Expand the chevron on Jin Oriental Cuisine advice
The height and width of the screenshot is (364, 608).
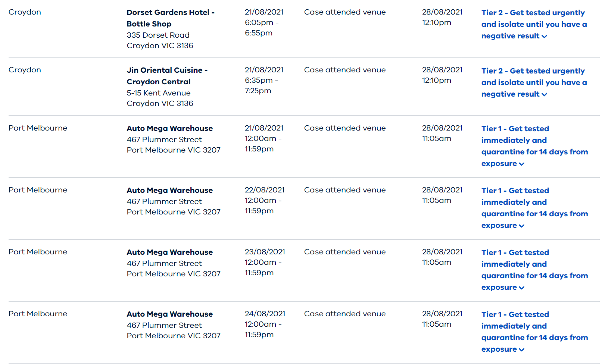[x=544, y=95]
